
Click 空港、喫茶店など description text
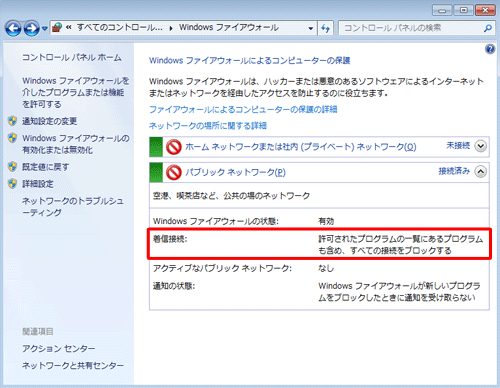(231, 196)
